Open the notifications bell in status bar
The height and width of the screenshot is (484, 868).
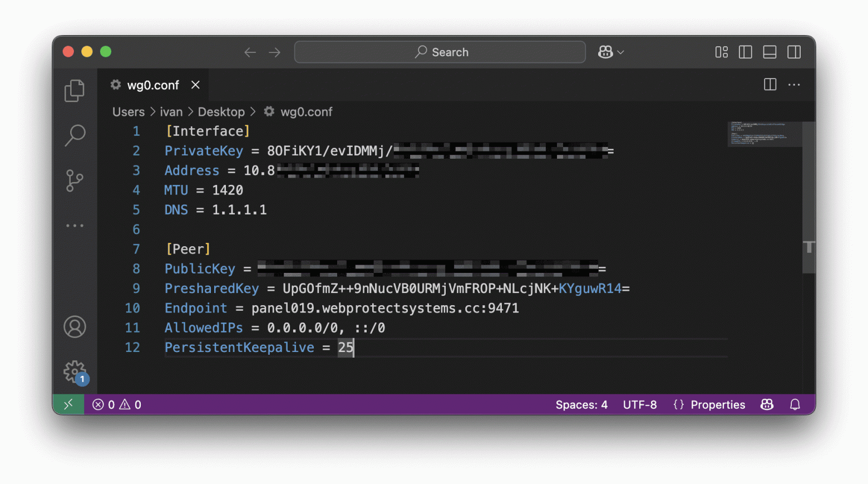tap(795, 404)
